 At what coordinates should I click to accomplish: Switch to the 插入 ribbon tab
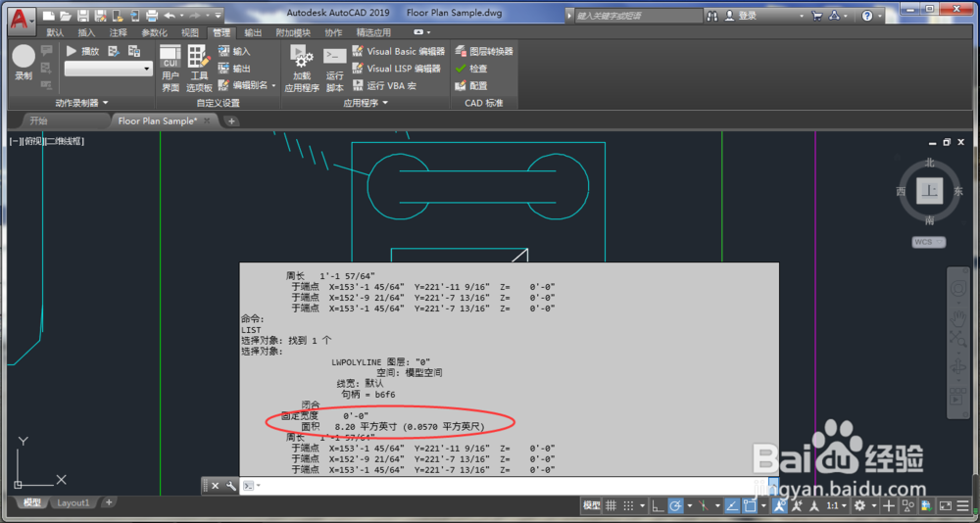click(86, 32)
